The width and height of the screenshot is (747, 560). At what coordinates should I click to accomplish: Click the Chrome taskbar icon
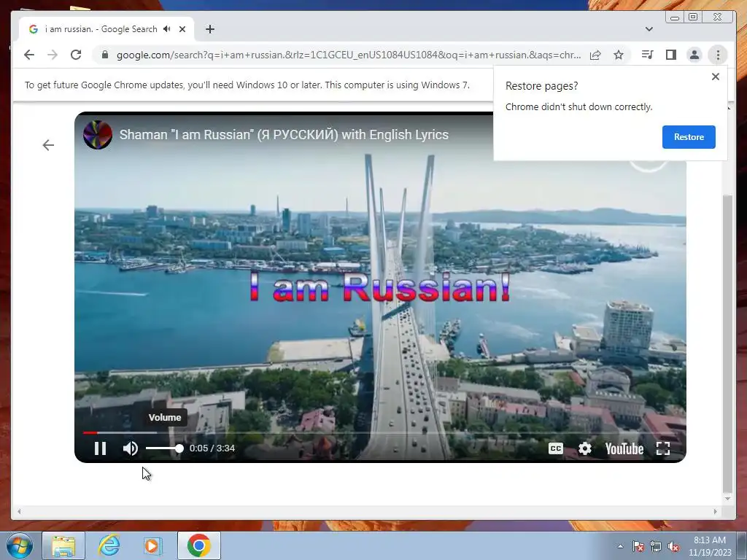pyautogui.click(x=198, y=545)
